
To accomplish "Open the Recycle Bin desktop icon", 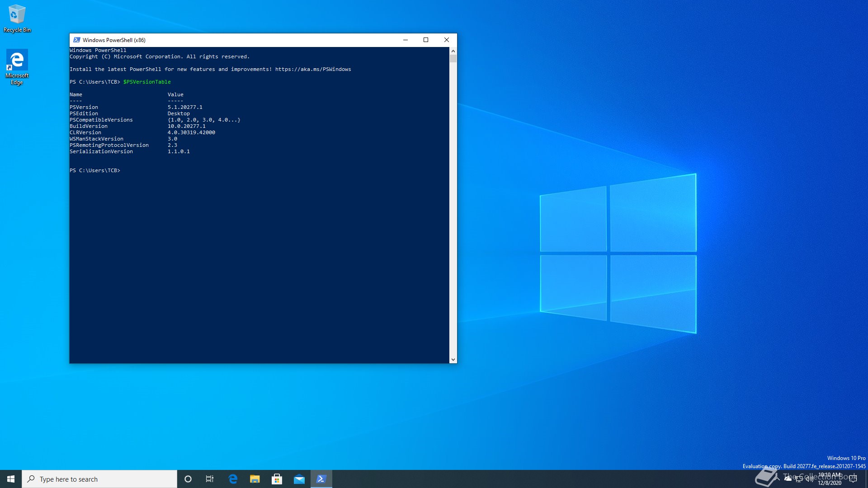I will 17,19.
